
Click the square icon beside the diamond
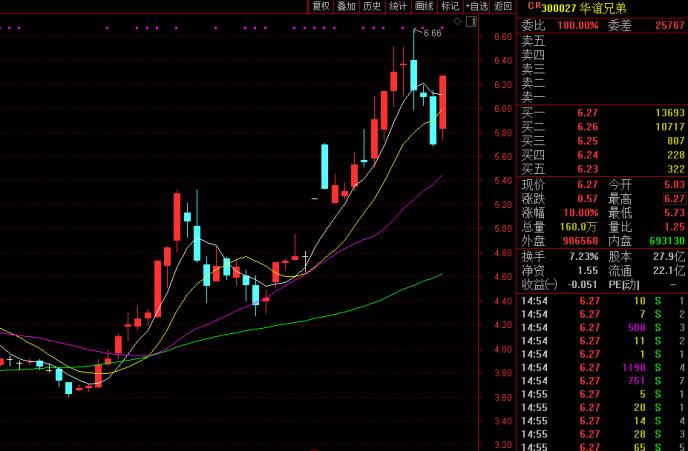470,21
